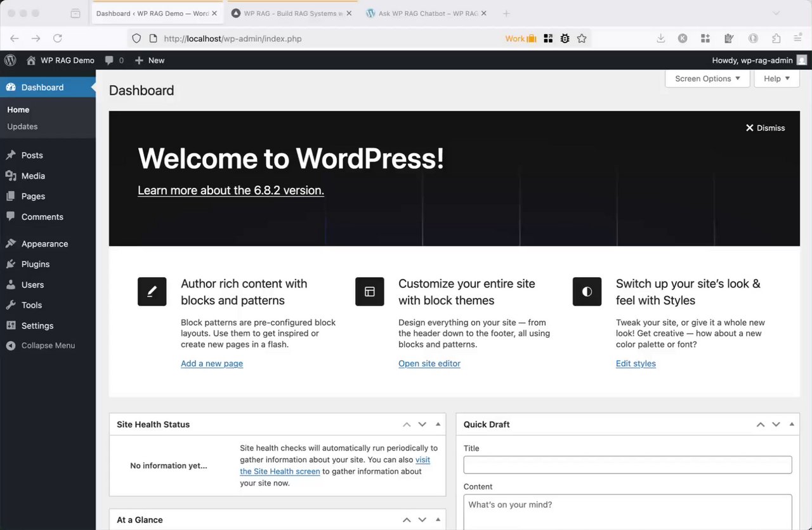This screenshot has width=812, height=530.
Task: Open the Help dropdown tab
Action: tap(776, 79)
